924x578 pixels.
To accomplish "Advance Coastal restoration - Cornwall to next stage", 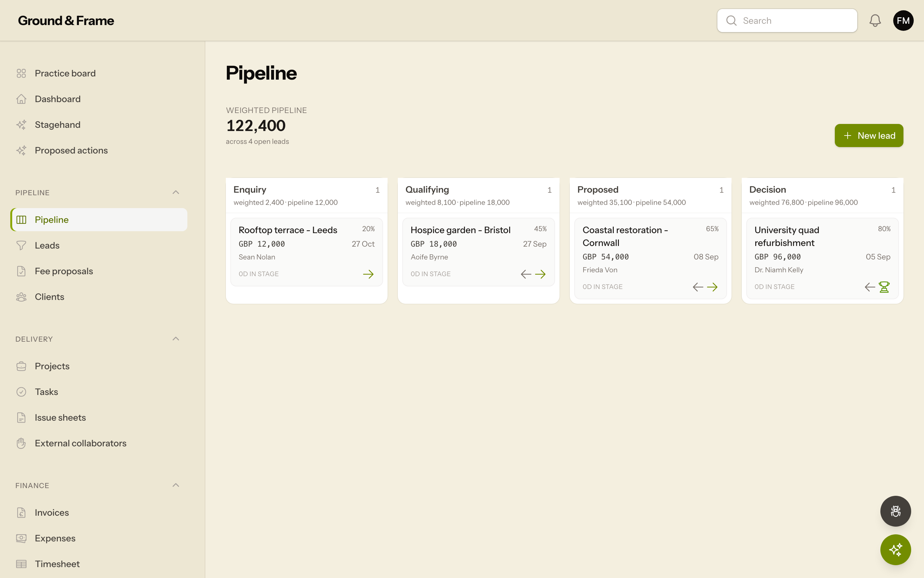I will (x=712, y=287).
